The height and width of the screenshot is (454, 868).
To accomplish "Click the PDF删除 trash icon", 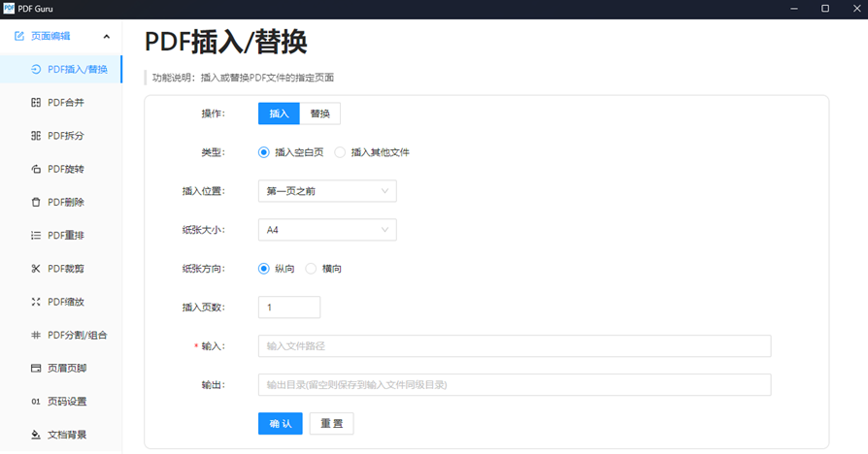I will [x=36, y=202].
